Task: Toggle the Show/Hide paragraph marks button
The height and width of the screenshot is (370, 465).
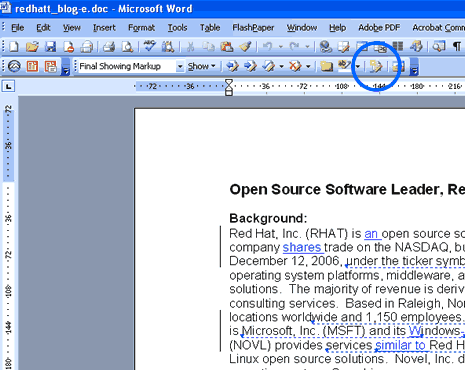Action: coord(457,46)
